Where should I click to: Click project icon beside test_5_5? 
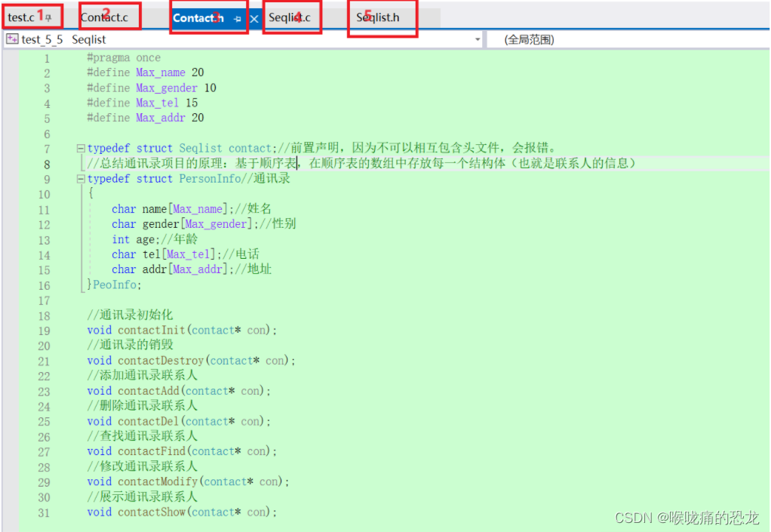pos(12,38)
